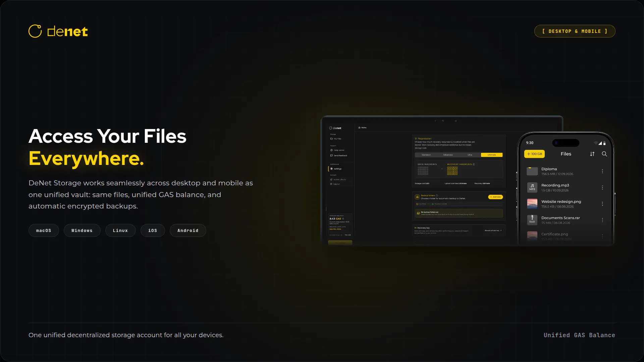Click the Desktop & Mobile badge
The height and width of the screenshot is (362, 644).
pyautogui.click(x=575, y=31)
